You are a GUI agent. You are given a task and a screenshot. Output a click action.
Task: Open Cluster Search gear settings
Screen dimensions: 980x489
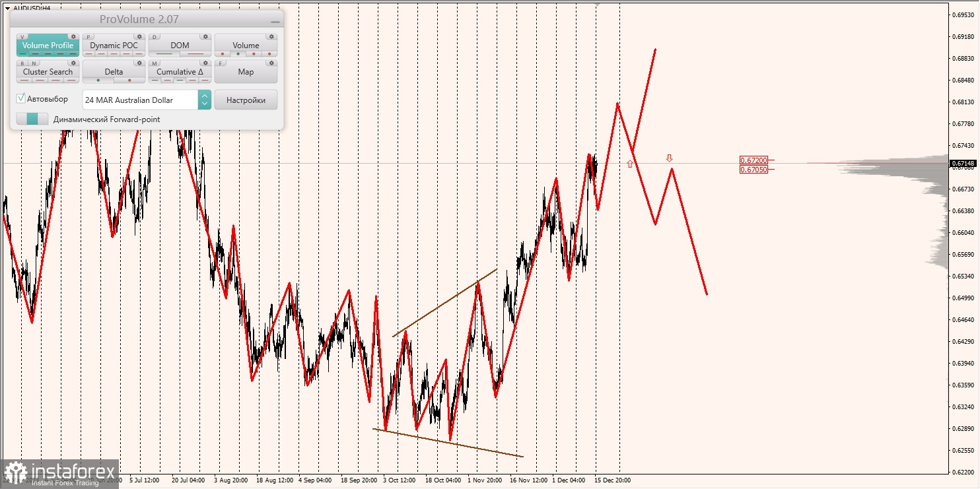pos(73,63)
